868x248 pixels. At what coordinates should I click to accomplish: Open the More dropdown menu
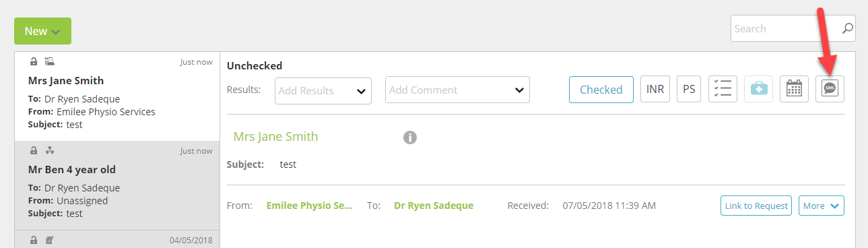tap(822, 206)
